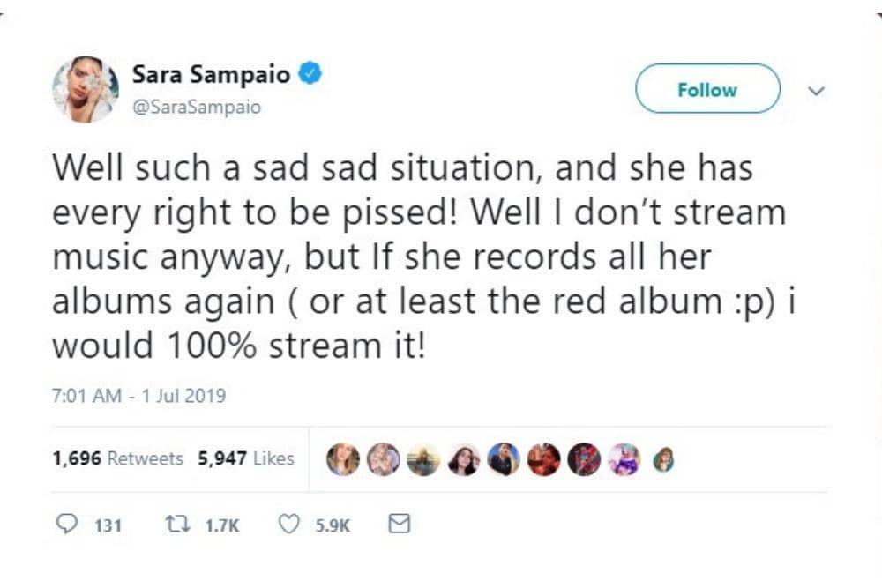882x588 pixels.
Task: Send tweet via Direct Message envelope icon
Action: (399, 525)
